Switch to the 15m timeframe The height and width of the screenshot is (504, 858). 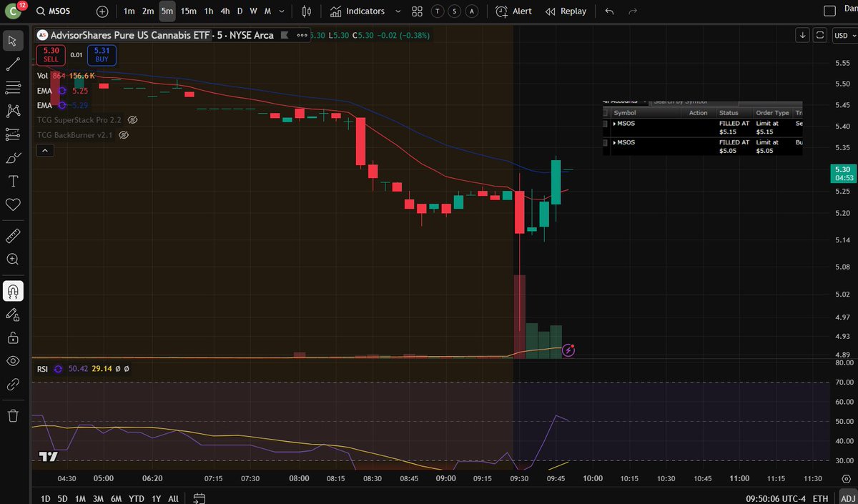pyautogui.click(x=189, y=11)
